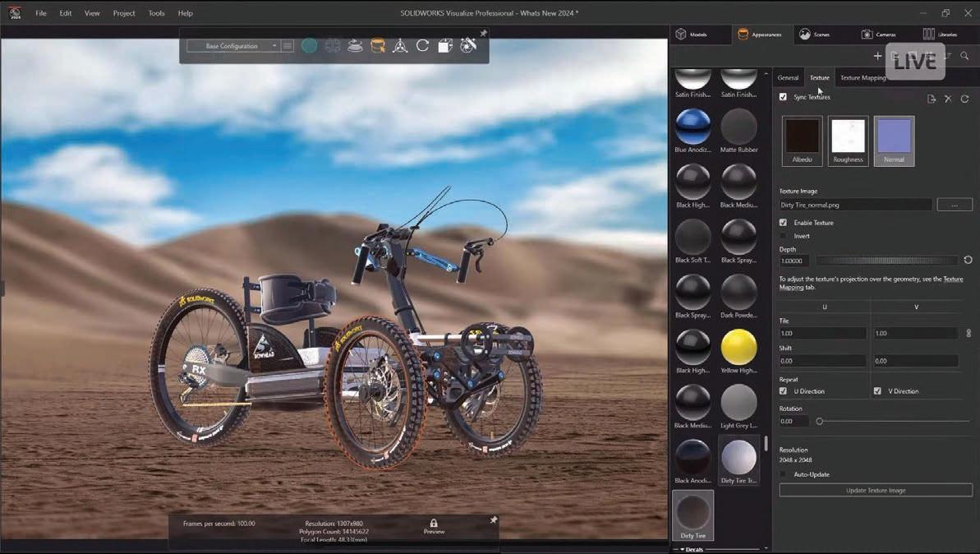Select the Blue Anodized appearance
The image size is (980, 554).
click(692, 131)
